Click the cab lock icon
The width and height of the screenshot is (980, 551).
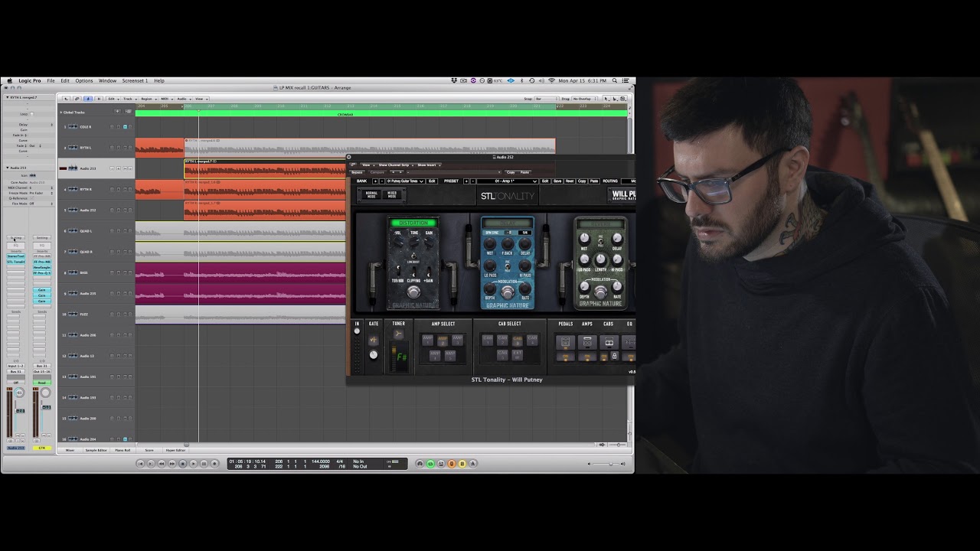(x=614, y=356)
